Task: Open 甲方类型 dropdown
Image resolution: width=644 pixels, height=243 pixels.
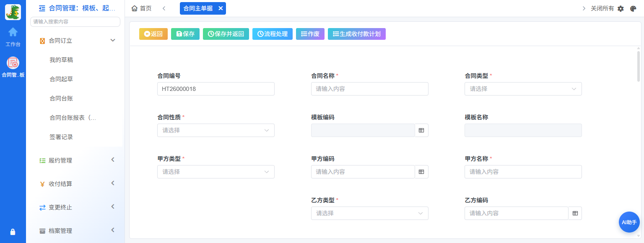Action: 216,172
